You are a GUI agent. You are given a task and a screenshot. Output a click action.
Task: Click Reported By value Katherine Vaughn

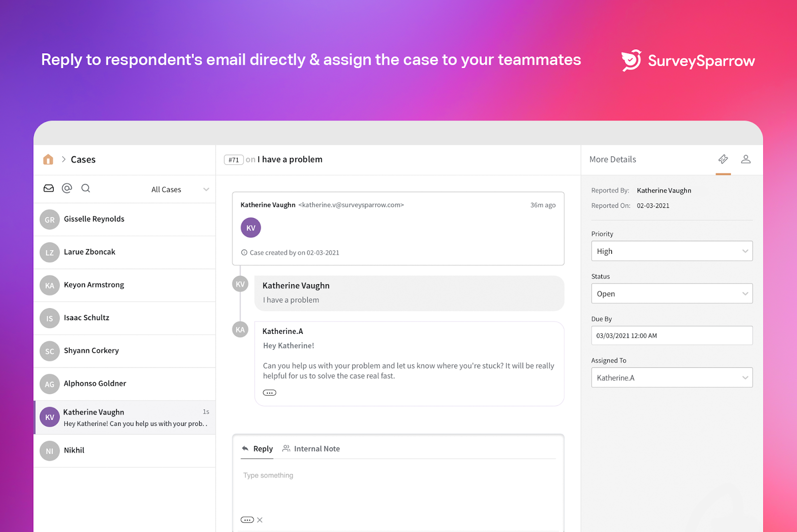[x=664, y=190]
